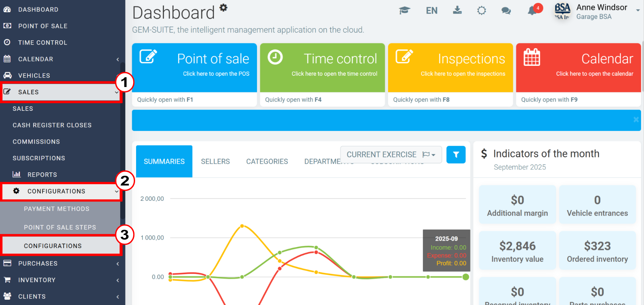This screenshot has height=305, width=644.
Task: Collapse the Sales menu chevron
Action: (117, 92)
